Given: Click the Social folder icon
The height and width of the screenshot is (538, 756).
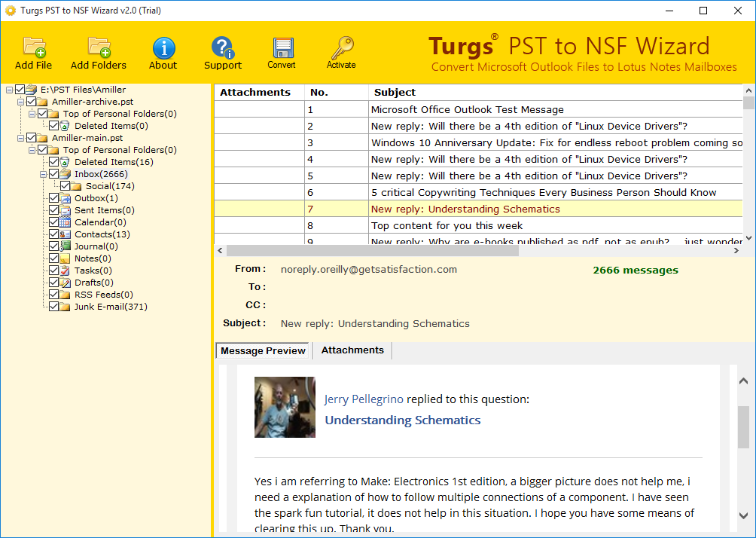Looking at the screenshot, I should (76, 186).
